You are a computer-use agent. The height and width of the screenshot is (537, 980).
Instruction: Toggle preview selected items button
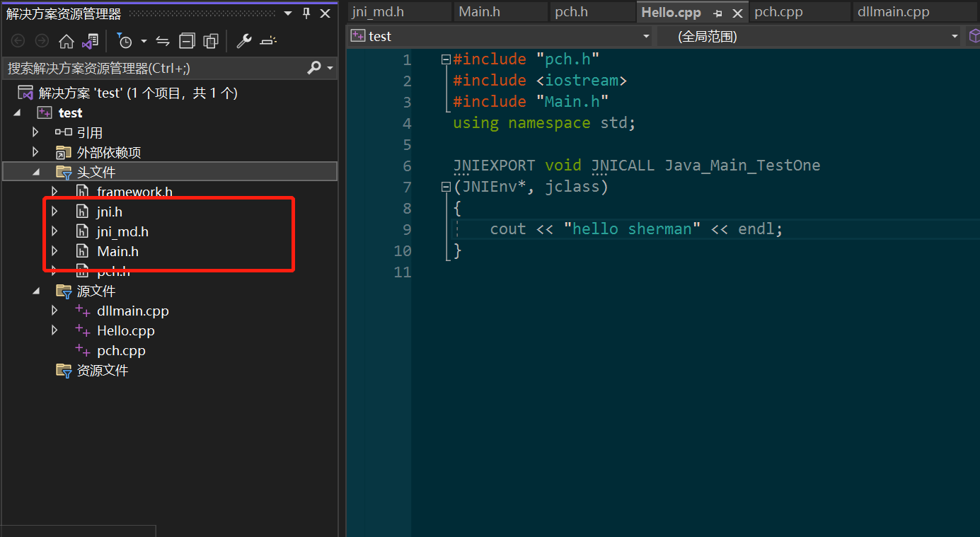pyautogui.click(x=267, y=41)
